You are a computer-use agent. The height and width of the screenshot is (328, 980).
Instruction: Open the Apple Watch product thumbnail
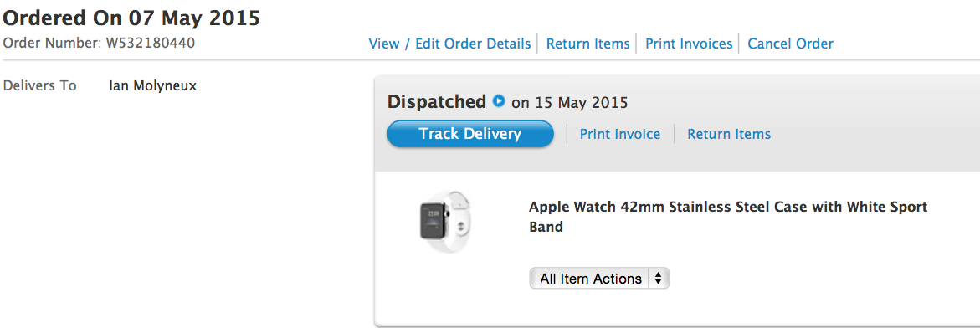(x=444, y=222)
